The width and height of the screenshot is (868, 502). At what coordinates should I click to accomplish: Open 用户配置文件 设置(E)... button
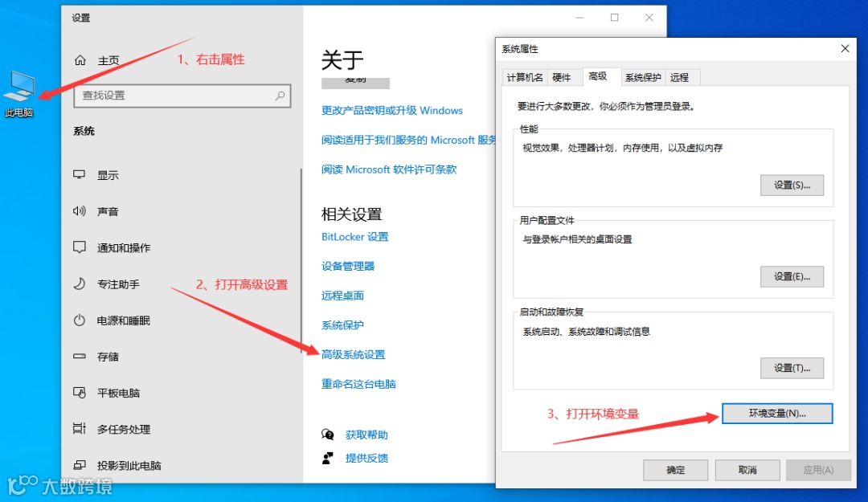tap(792, 277)
